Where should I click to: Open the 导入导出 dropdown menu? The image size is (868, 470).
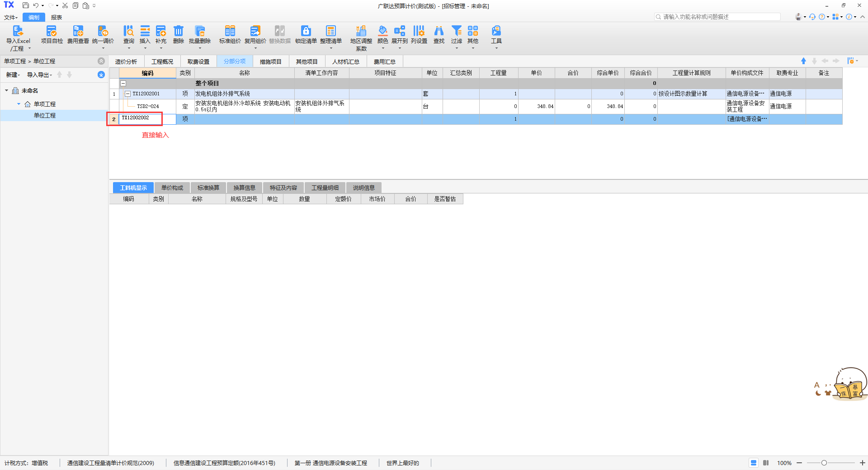point(39,75)
